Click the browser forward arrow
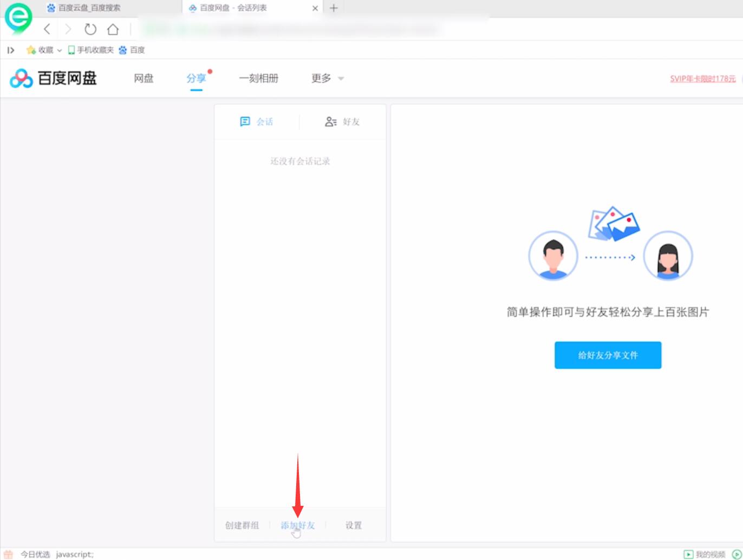743x560 pixels. click(x=68, y=29)
